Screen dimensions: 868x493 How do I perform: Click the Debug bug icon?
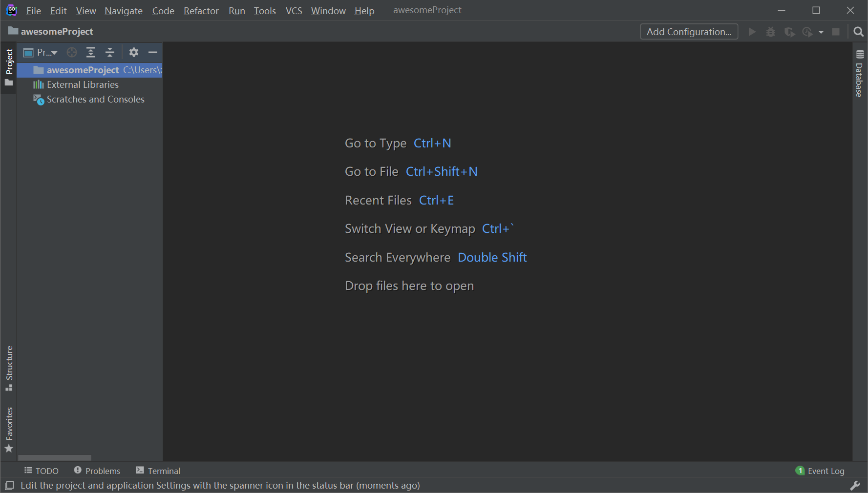[x=771, y=32]
